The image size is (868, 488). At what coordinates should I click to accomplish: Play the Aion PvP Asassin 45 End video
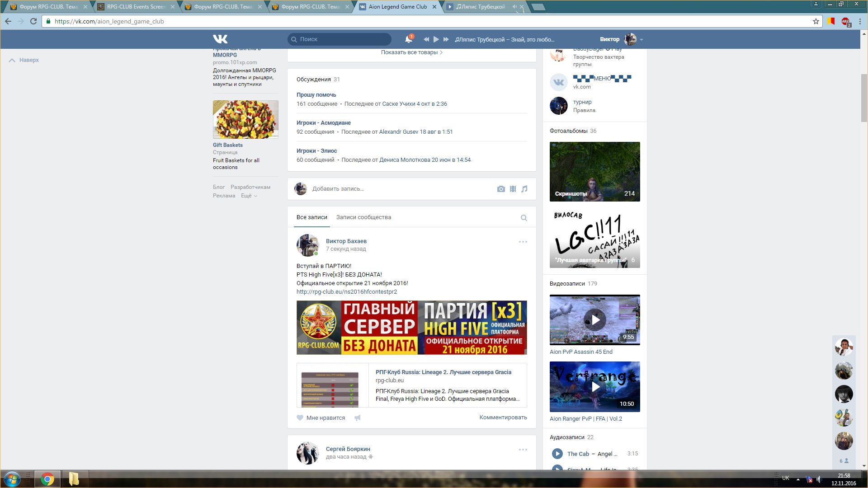click(x=595, y=320)
